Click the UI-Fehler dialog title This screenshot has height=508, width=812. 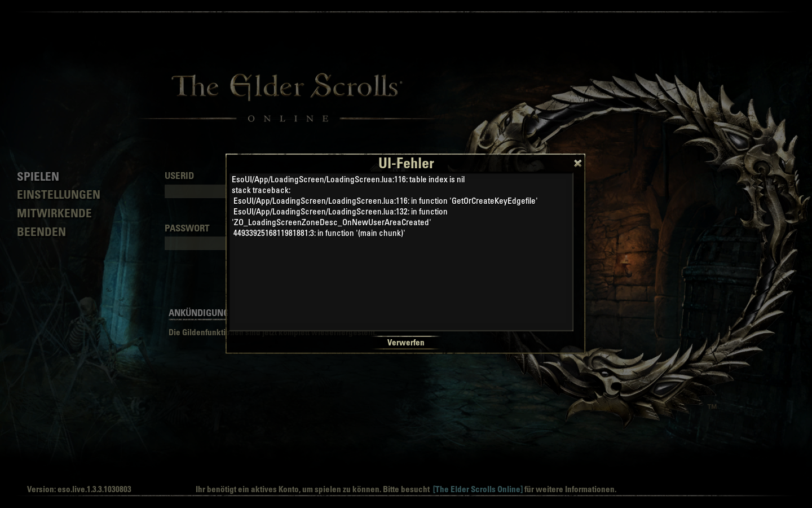coord(406,163)
